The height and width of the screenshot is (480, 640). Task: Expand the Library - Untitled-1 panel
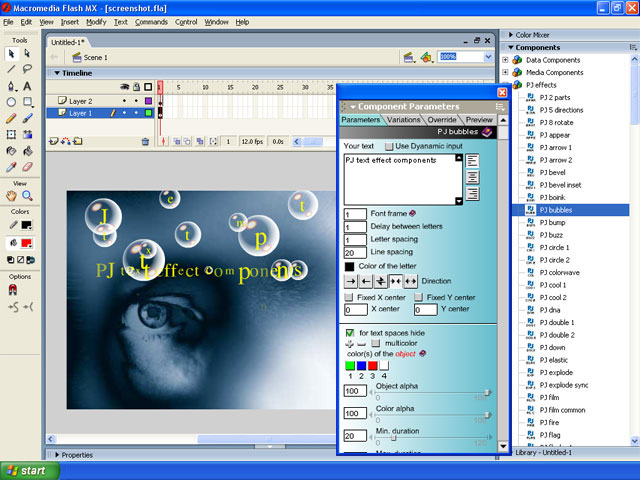(x=511, y=453)
